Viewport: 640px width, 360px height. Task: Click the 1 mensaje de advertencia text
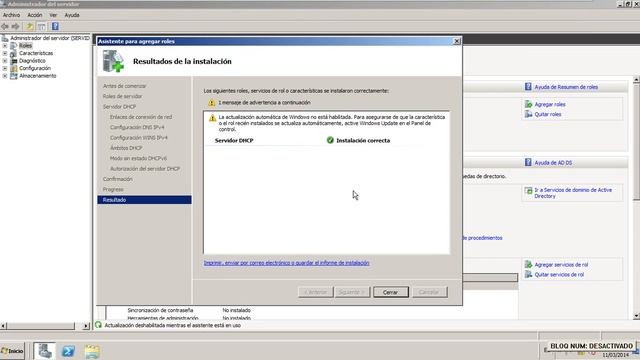click(264, 103)
